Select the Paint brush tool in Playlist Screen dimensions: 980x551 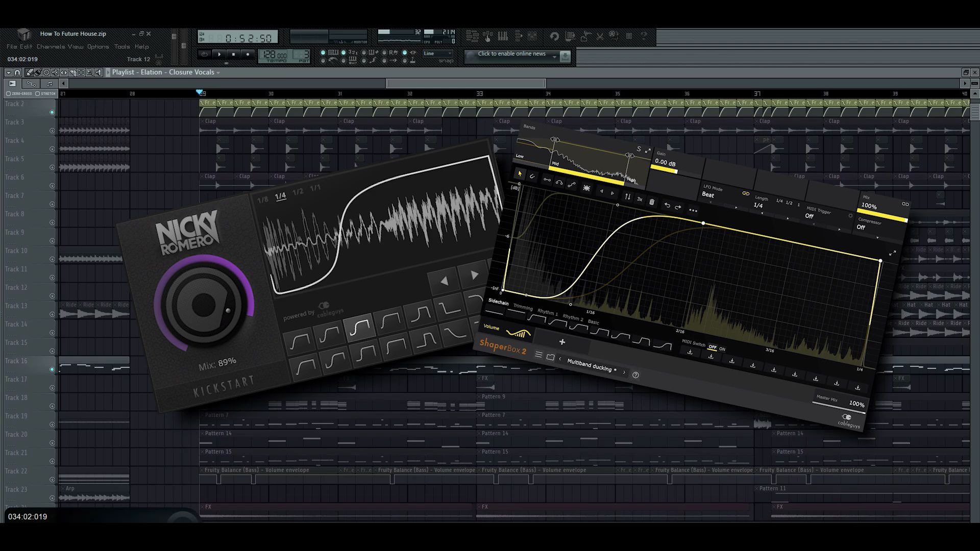tap(38, 72)
